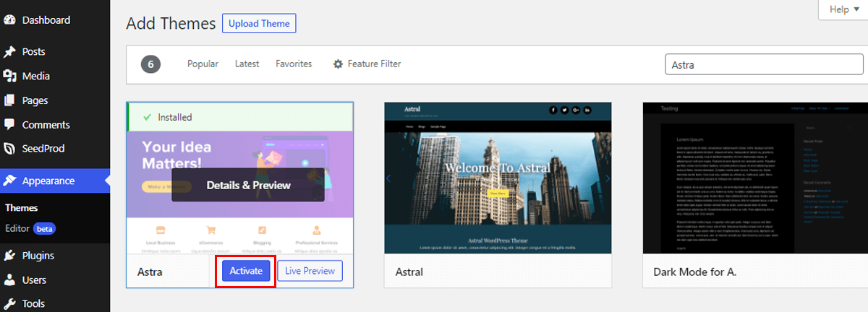Image resolution: width=868 pixels, height=312 pixels.
Task: Open Tools menu item
Action: point(55,304)
